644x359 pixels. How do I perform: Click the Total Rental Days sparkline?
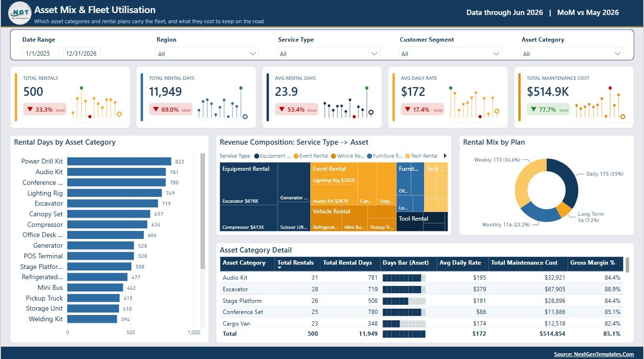click(x=223, y=102)
